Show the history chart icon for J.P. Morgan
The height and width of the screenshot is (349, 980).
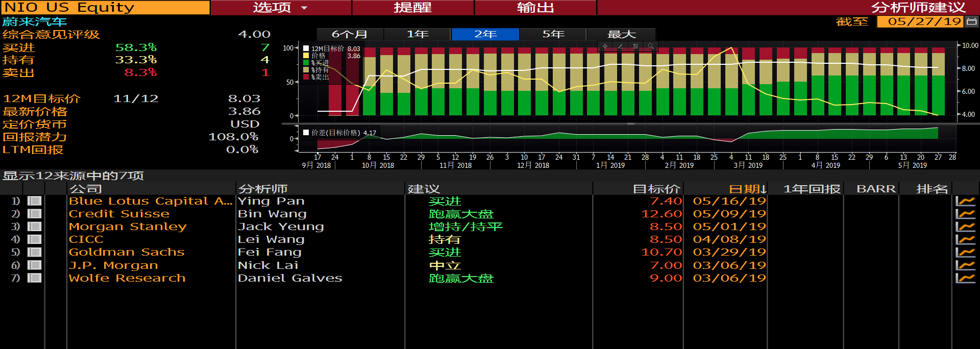coord(965,265)
